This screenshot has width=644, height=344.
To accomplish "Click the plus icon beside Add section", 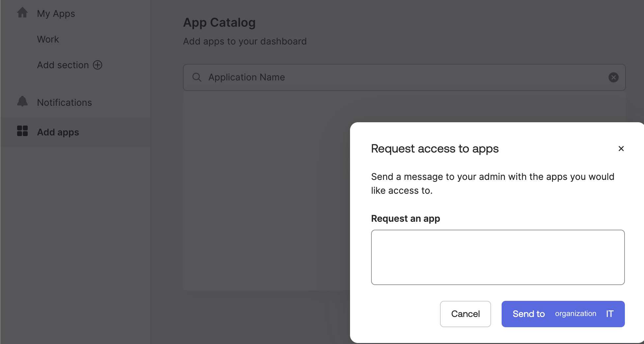I will point(98,65).
